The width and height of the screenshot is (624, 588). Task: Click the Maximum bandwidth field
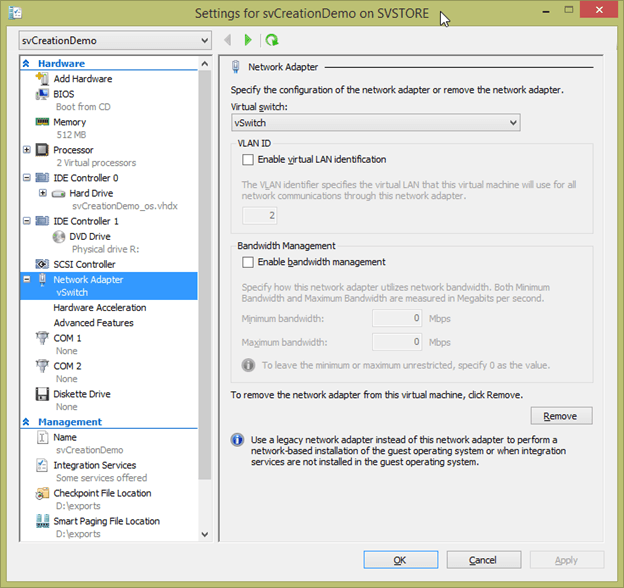click(x=397, y=342)
